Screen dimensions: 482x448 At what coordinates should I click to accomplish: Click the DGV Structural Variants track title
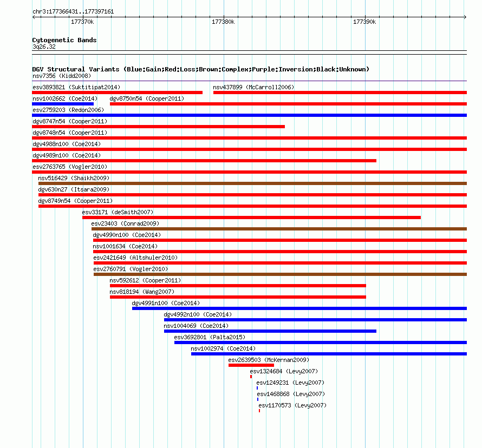[201, 69]
